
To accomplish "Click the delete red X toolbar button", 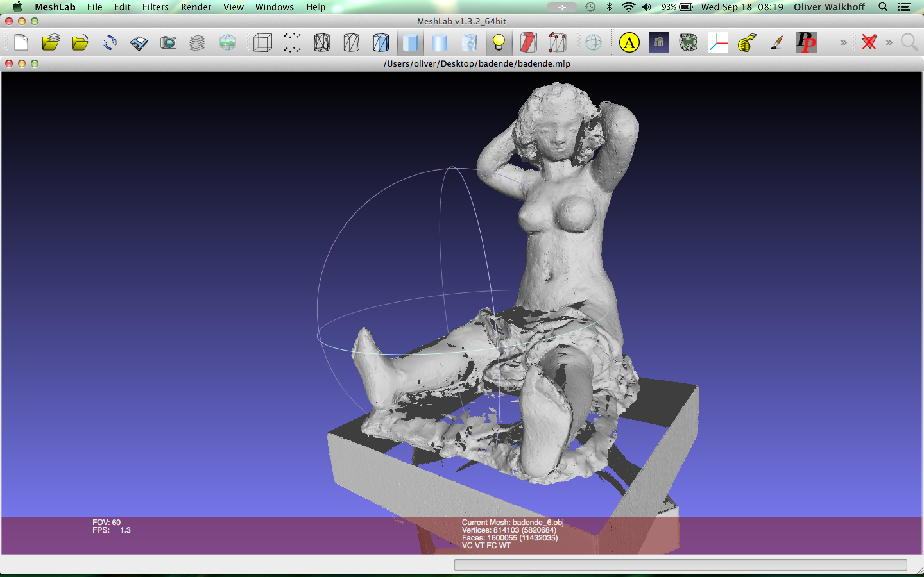I will pos(868,42).
